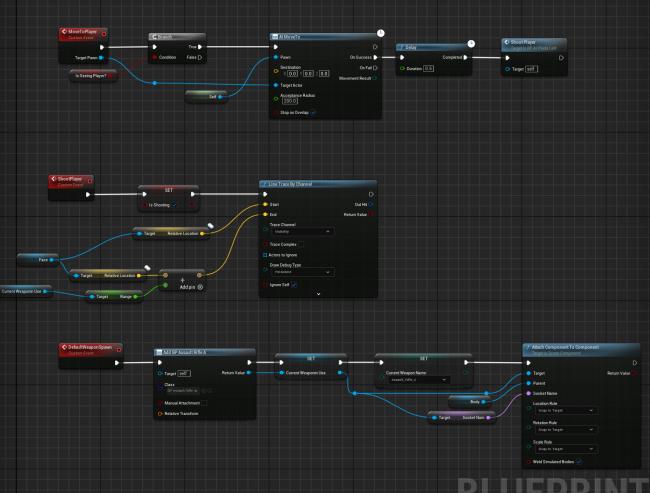Toggle the Ignore Self checkbox

[294, 285]
